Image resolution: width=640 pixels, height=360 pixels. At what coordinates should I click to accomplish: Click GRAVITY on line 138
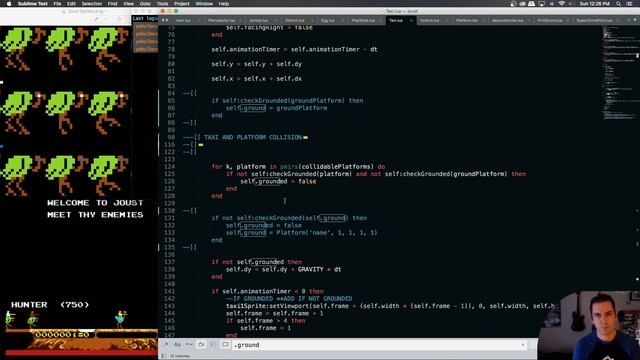(310, 269)
